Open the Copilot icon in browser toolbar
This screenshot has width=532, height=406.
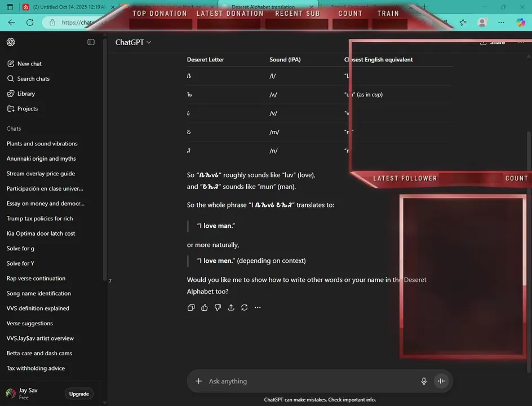(x=521, y=23)
